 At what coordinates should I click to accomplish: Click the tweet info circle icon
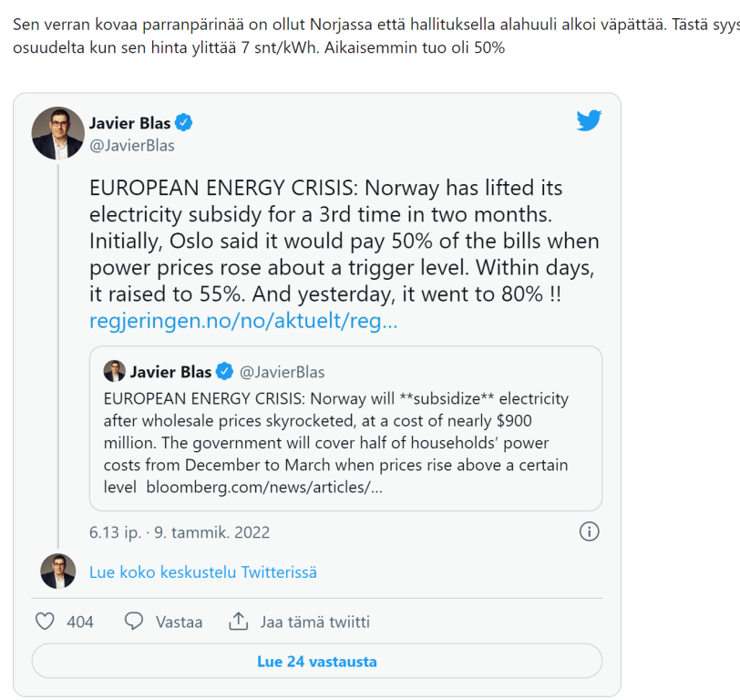click(590, 531)
